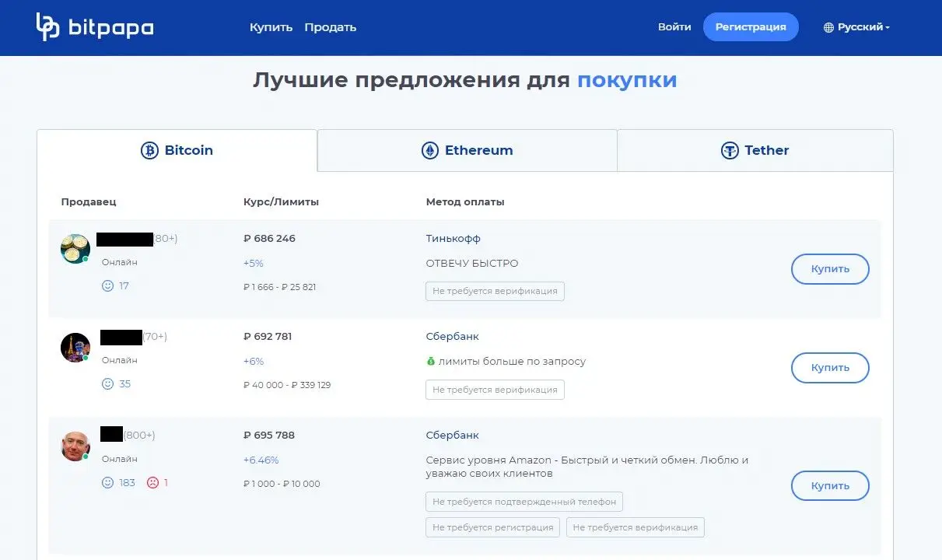The height and width of the screenshot is (560, 942).
Task: Click the Tether coin icon in tab
Action: coord(730,150)
